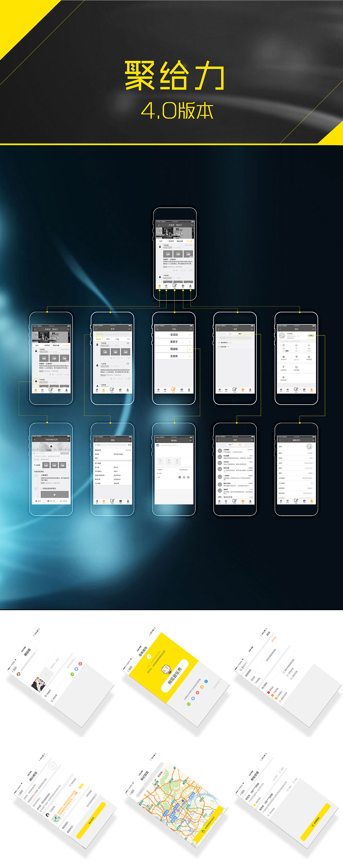Open 筹票子 option on the 发起 screen

(174, 342)
